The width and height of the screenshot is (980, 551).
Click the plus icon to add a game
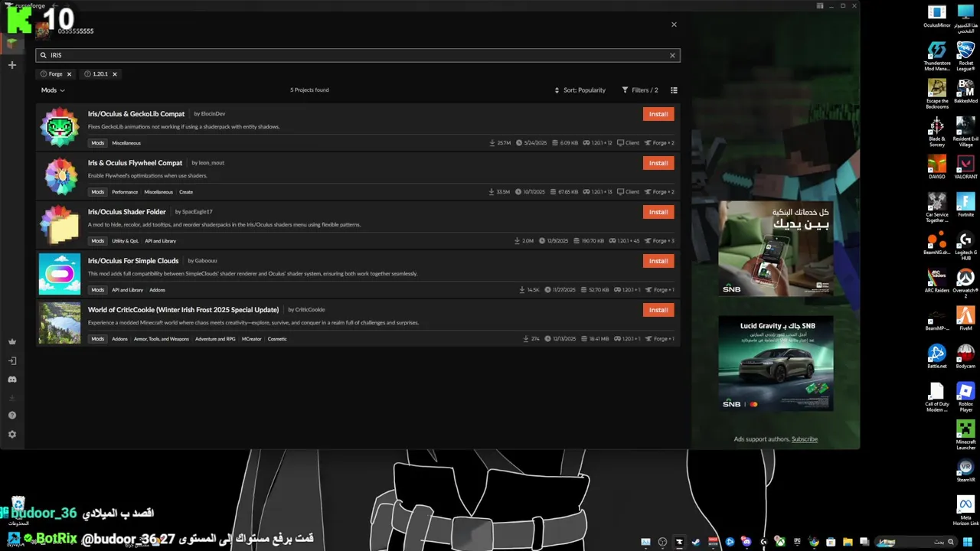tap(11, 65)
